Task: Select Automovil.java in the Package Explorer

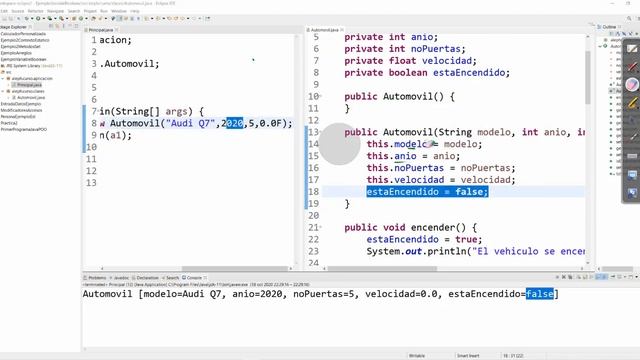Action: (29, 98)
